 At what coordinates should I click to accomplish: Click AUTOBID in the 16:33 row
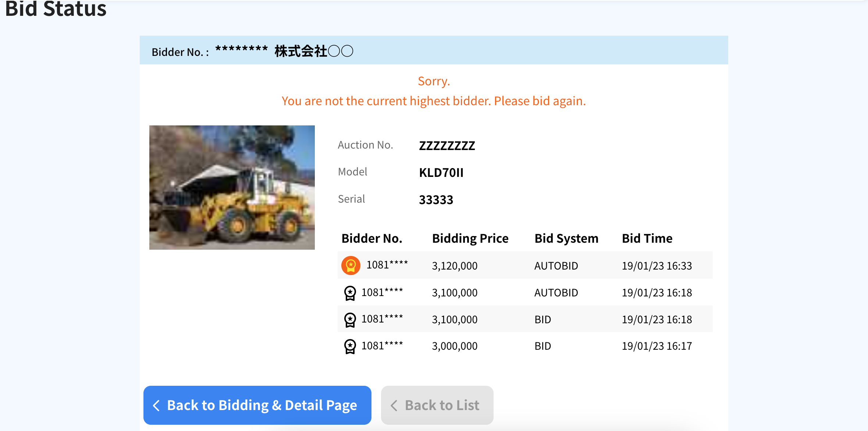coord(556,266)
